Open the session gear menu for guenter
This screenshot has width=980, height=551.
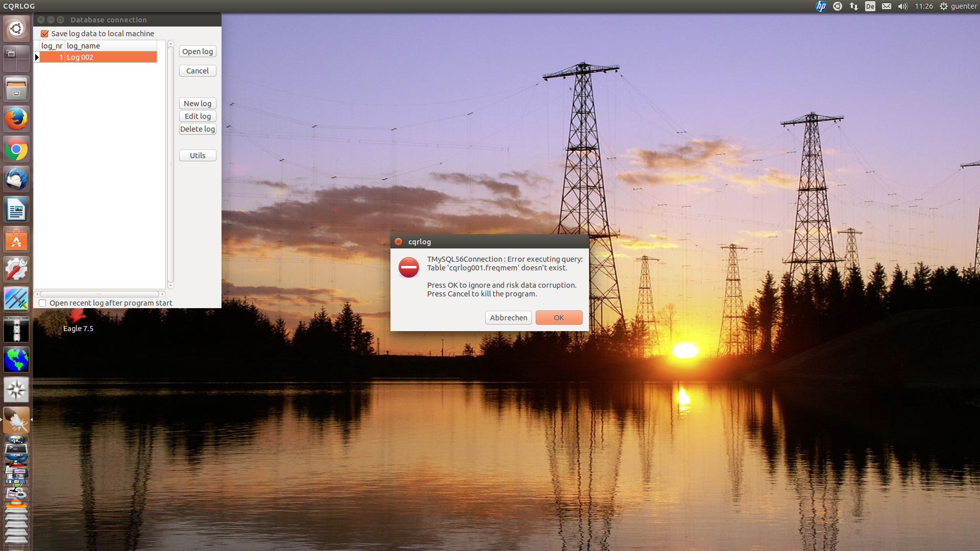pyautogui.click(x=958, y=6)
